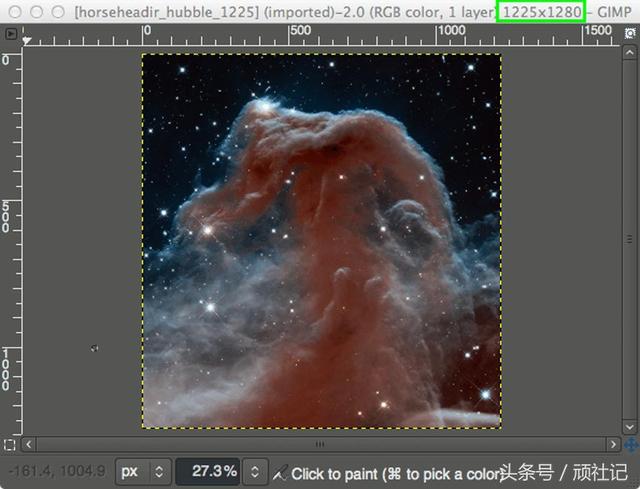Toggle zoom image when window size changes
This screenshot has height=489, width=640.
(630, 33)
